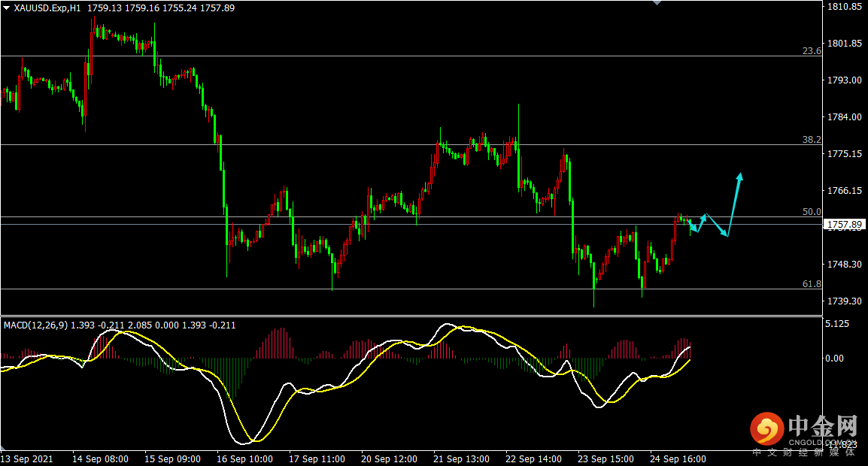Click the 1810.85 price scale label

[844, 7]
